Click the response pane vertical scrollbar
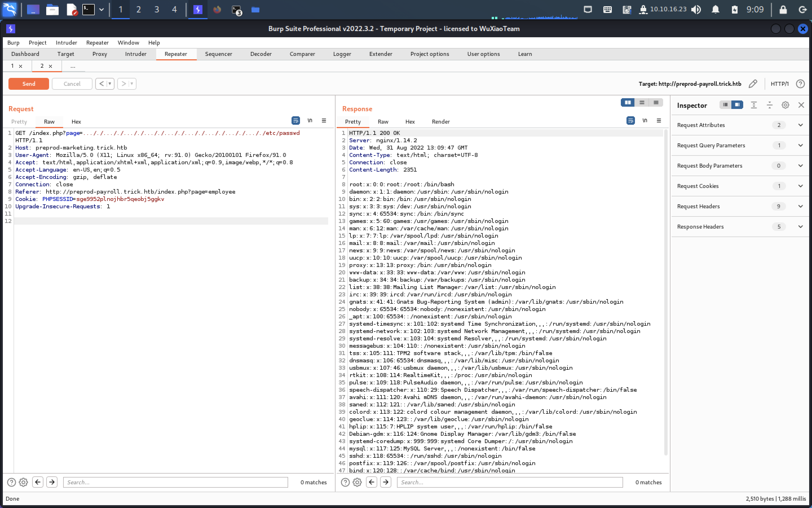 coord(666,292)
